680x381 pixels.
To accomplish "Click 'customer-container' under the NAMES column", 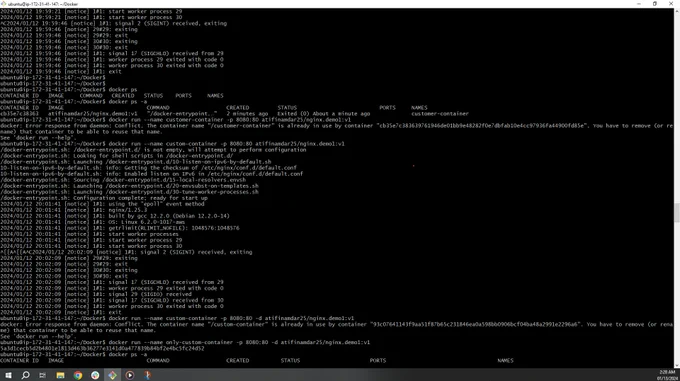I will [440, 114].
